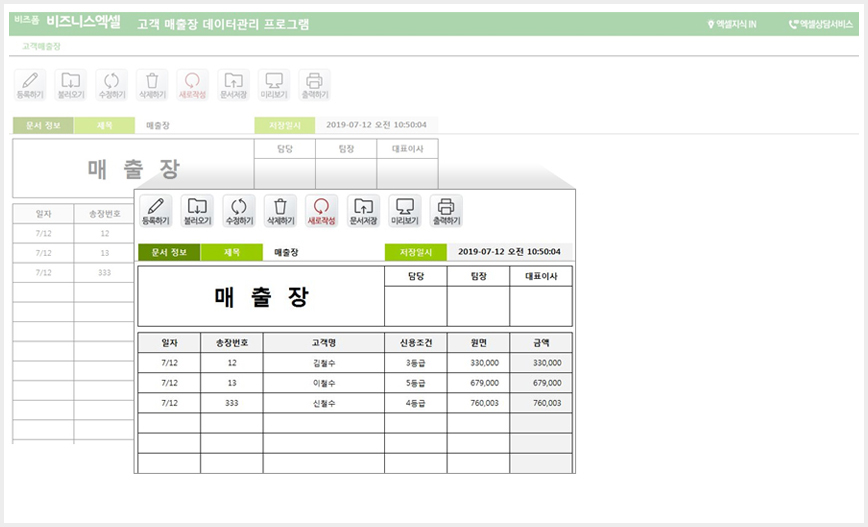Click 신용조건 column header in zoomed table
Image resolution: width=868 pixels, height=527 pixels.
tap(416, 343)
